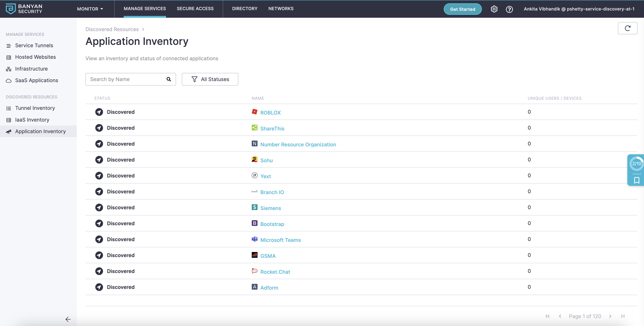
Task: Open the Monitor dropdown menu
Action: pos(90,9)
